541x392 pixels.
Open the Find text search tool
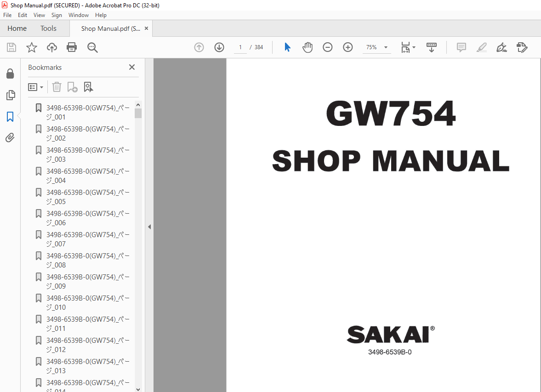coord(92,47)
